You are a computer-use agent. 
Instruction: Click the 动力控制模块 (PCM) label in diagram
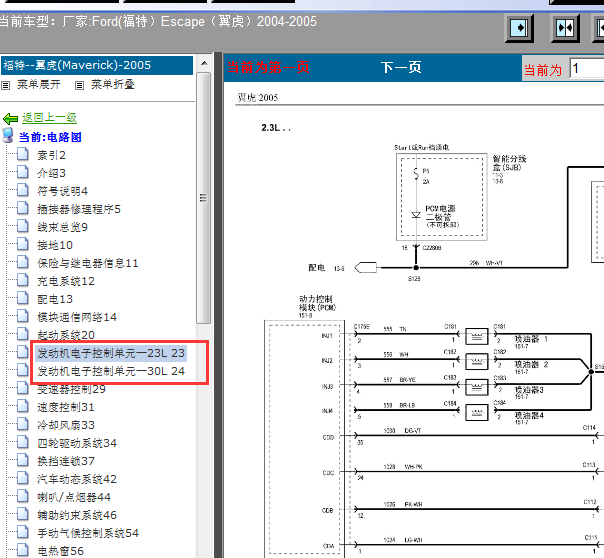317,303
